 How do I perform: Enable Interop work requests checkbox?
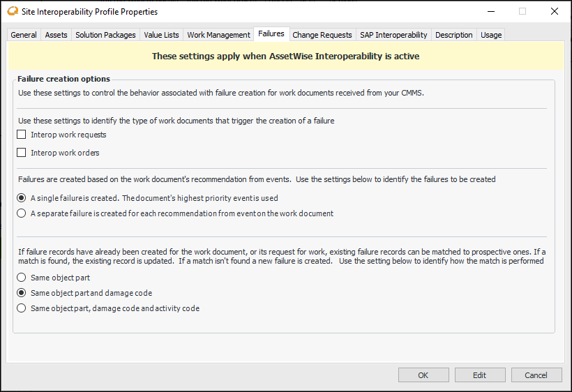coord(22,135)
